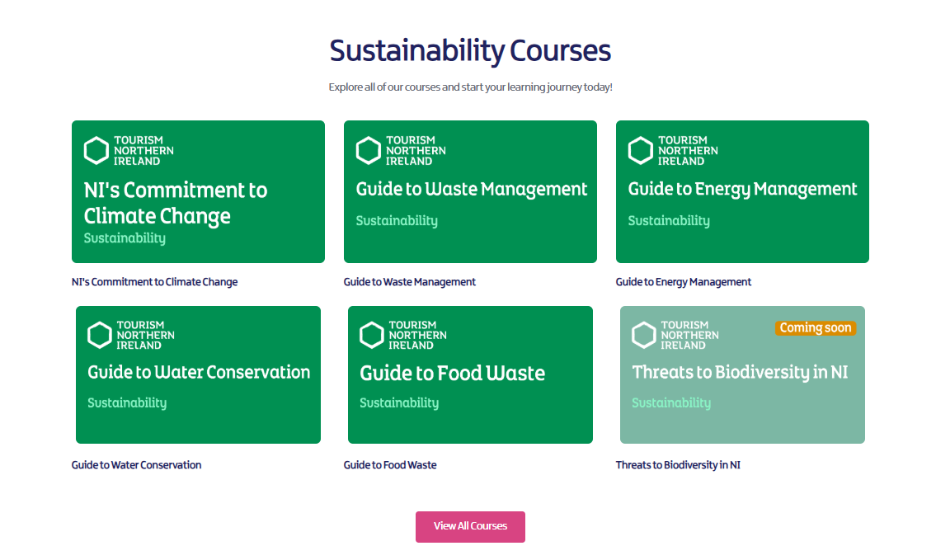Click hexagon logo on Biodiversity card
Image resolution: width=936 pixels, height=560 pixels.
[x=644, y=336]
